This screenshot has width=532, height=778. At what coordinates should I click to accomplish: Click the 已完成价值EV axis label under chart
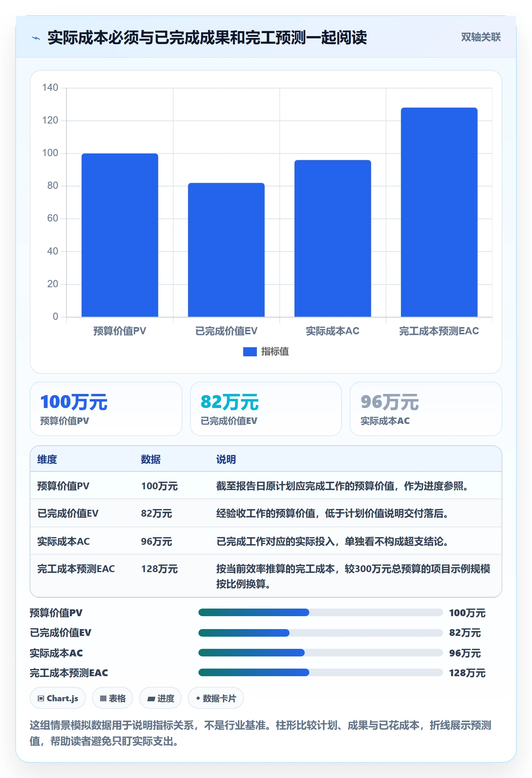tap(226, 331)
